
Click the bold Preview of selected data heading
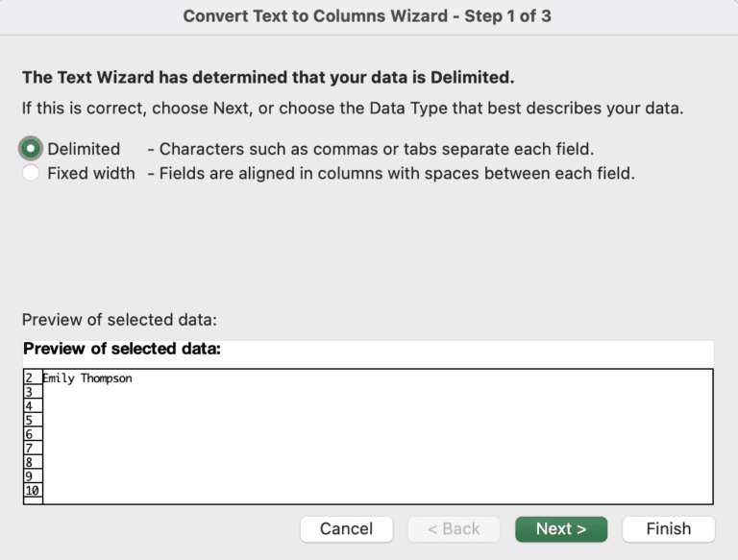[x=122, y=349]
